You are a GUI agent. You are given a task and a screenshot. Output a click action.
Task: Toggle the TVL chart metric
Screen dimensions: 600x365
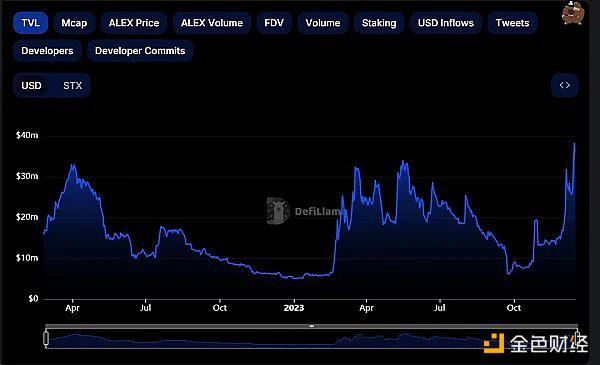(x=31, y=23)
